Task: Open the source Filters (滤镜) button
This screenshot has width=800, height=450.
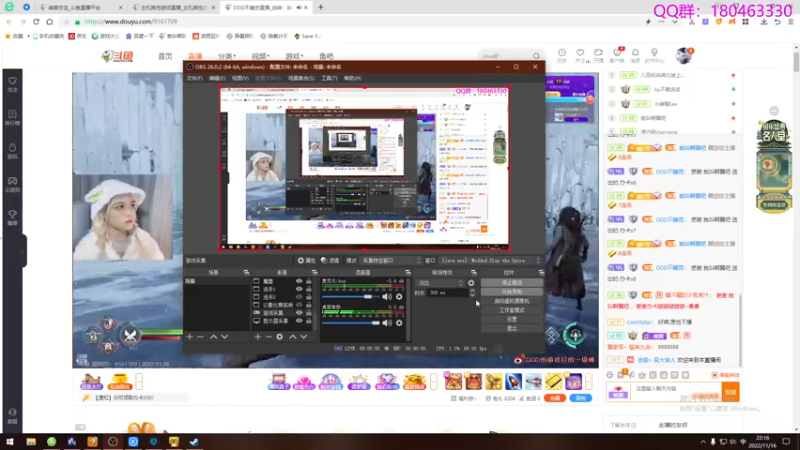Action: pyautogui.click(x=330, y=260)
